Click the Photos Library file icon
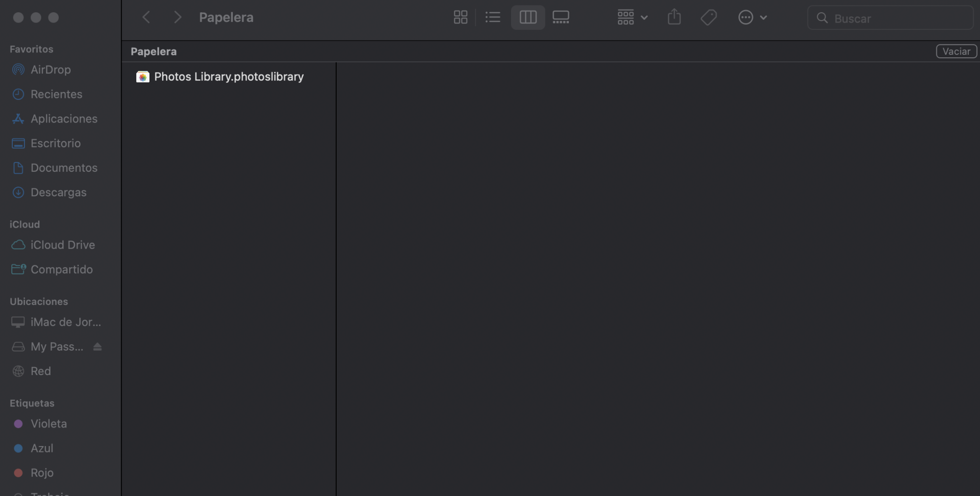The image size is (980, 496). click(143, 77)
